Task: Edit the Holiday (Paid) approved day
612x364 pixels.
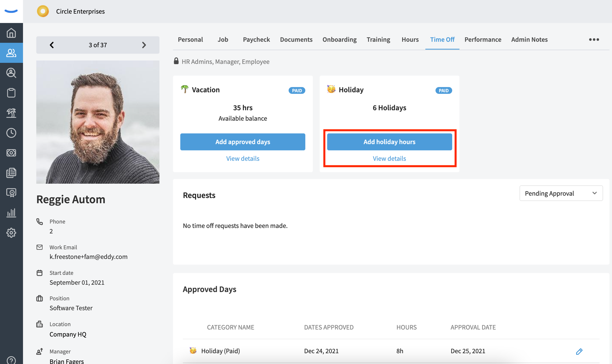Action: click(x=579, y=351)
